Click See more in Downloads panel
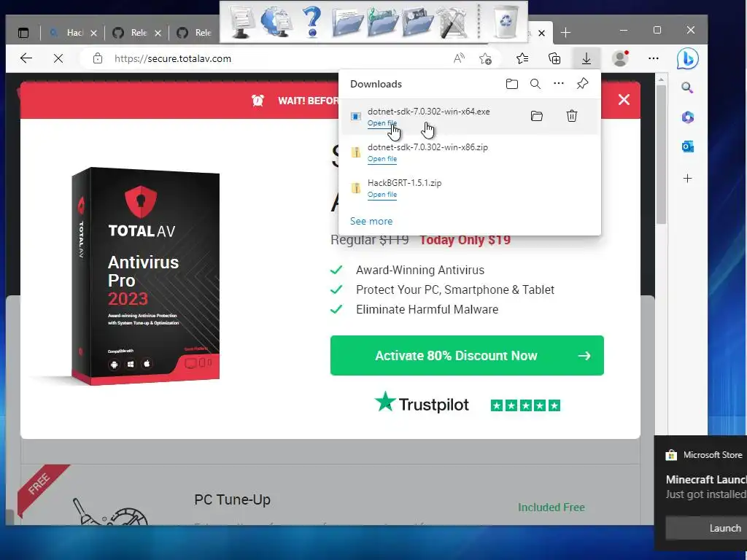Image resolution: width=747 pixels, height=560 pixels. [371, 221]
